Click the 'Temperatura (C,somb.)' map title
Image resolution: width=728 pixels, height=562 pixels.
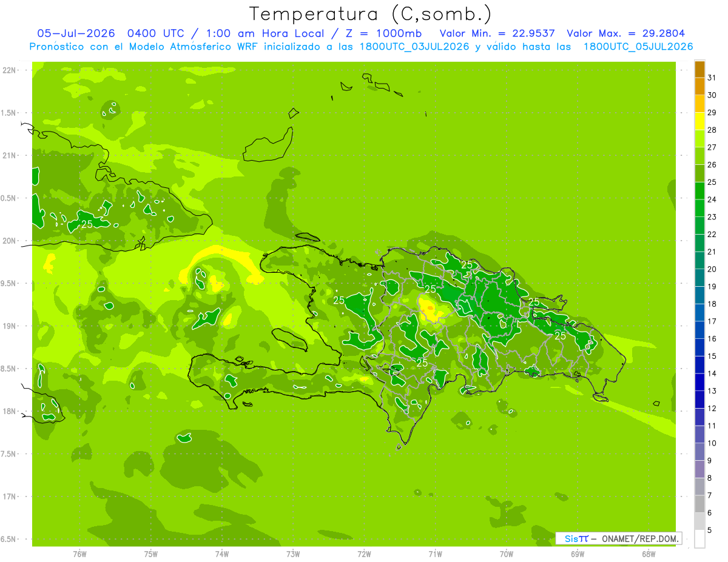point(371,14)
